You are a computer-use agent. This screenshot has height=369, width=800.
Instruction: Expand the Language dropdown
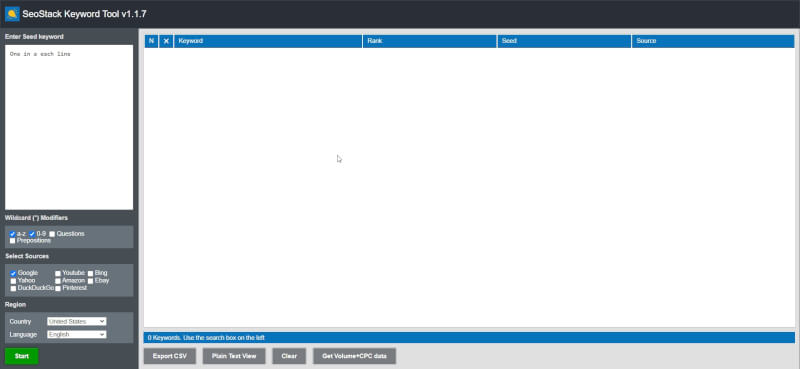coord(77,334)
